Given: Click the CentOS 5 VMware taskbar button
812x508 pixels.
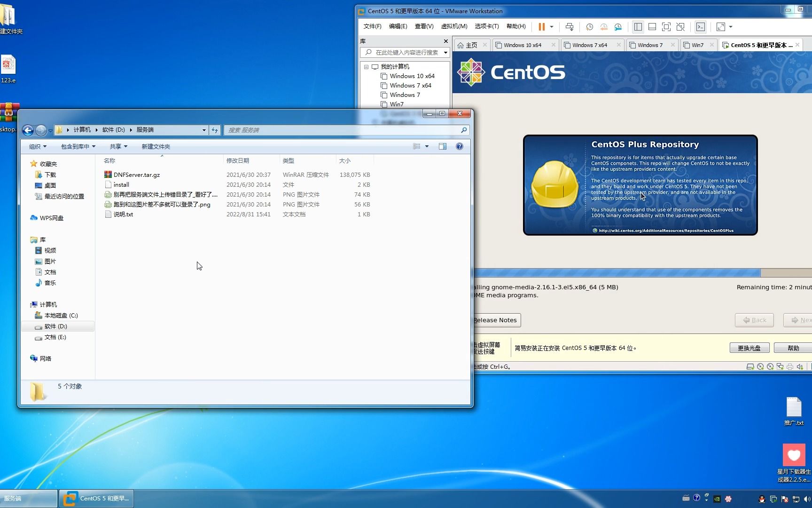Looking at the screenshot, I should [96, 499].
